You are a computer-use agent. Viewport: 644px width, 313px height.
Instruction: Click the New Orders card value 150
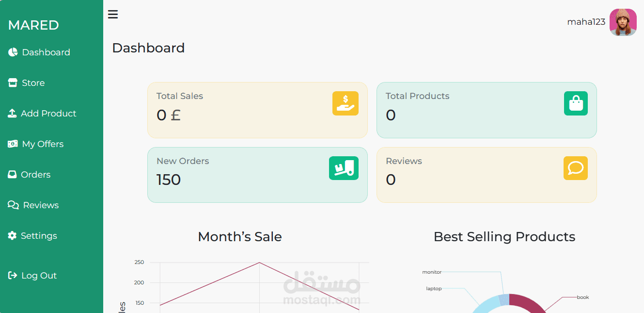169,180
